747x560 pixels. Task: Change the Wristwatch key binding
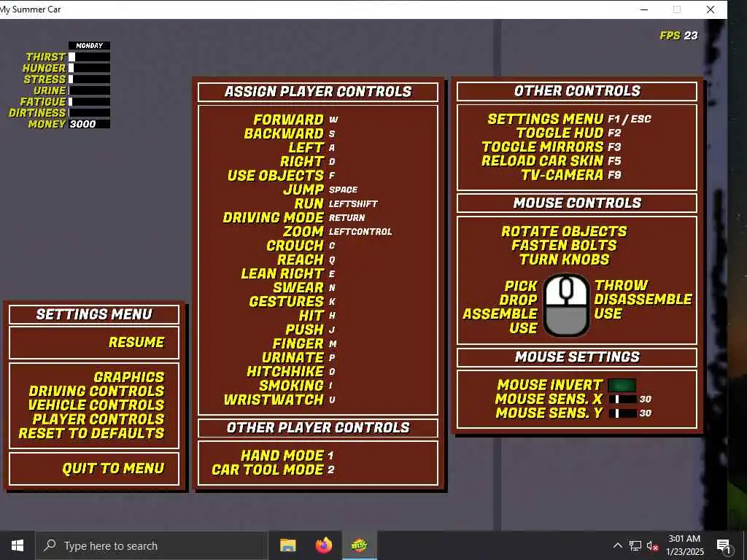click(x=332, y=400)
